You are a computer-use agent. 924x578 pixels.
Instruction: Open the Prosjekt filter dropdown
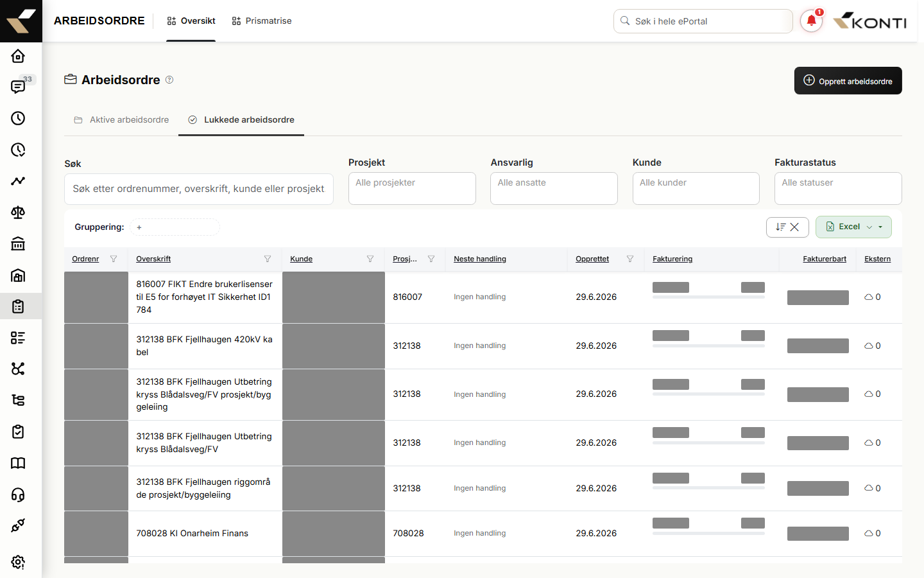pyautogui.click(x=412, y=188)
